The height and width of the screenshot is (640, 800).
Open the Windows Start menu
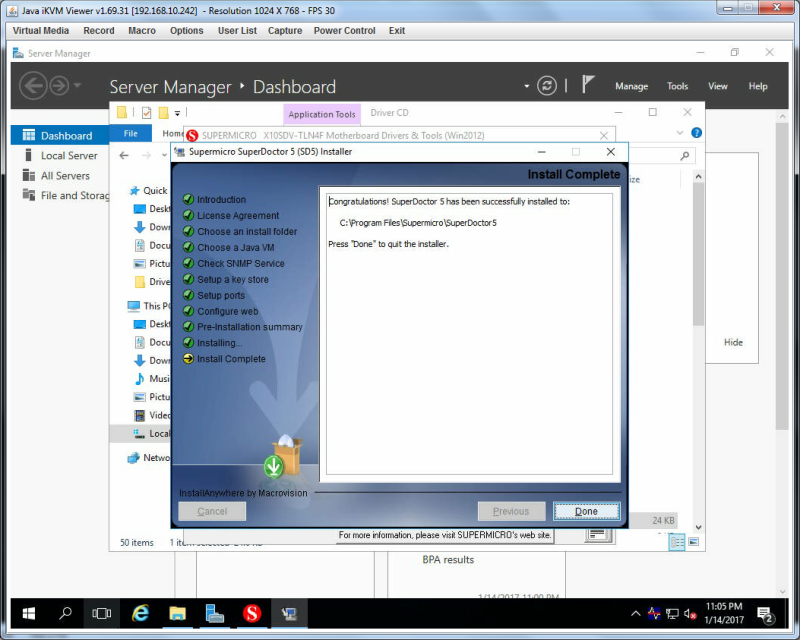pos(29,613)
